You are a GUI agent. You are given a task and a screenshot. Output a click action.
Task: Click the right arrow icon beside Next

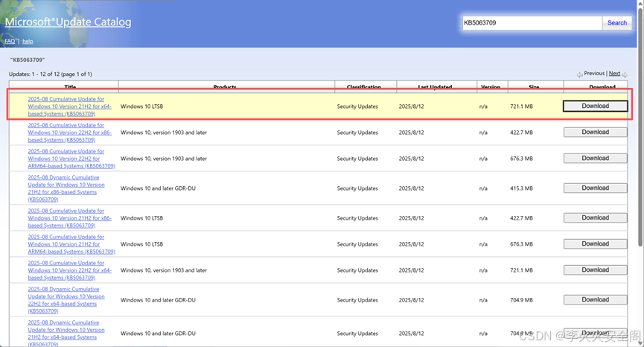[625, 74]
